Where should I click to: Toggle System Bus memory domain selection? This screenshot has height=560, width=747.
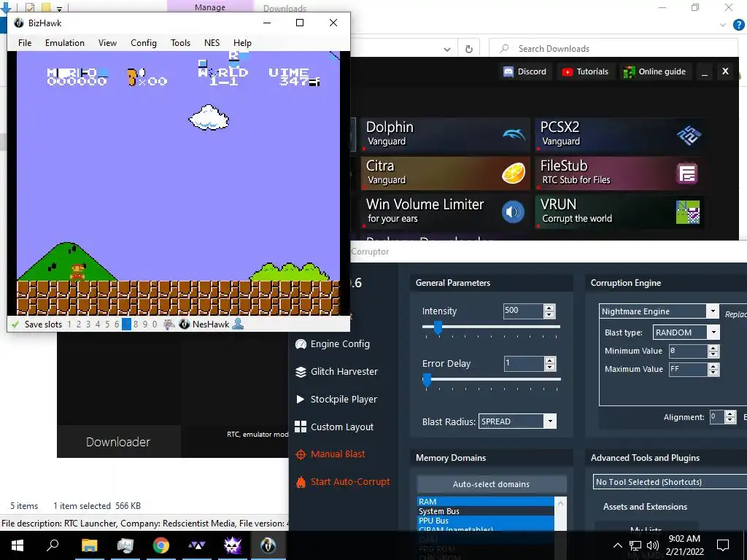(485, 511)
